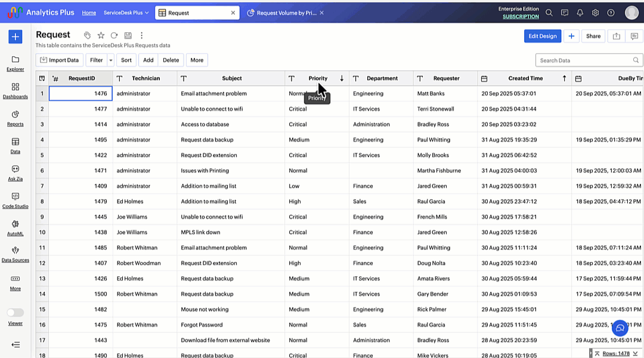Open AutoML from the sidebar
This screenshot has width=644, height=358.
(16, 227)
